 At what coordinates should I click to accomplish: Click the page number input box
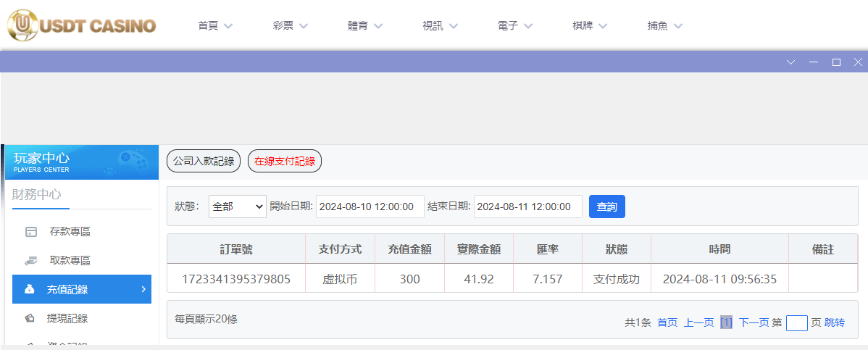796,322
